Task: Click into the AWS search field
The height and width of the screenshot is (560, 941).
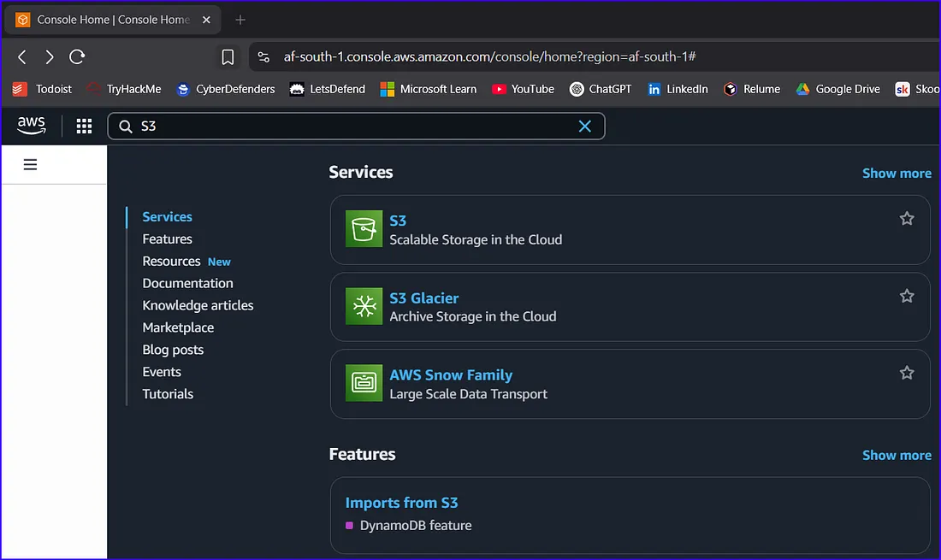Action: coord(357,126)
